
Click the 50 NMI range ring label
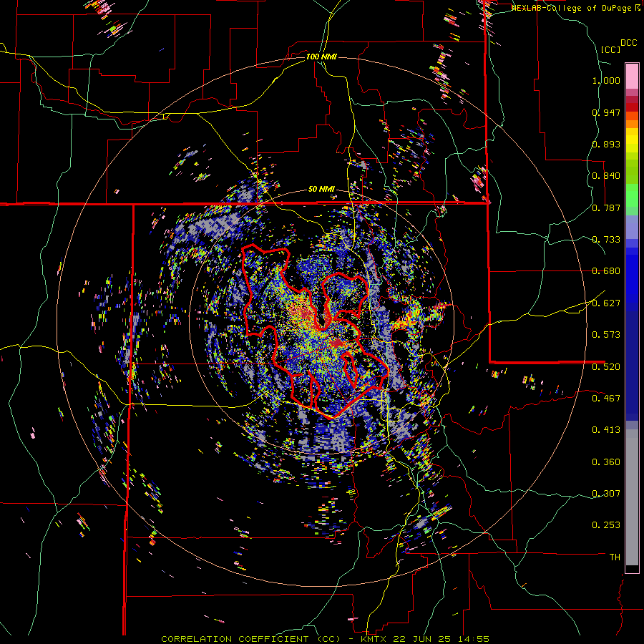(321, 190)
